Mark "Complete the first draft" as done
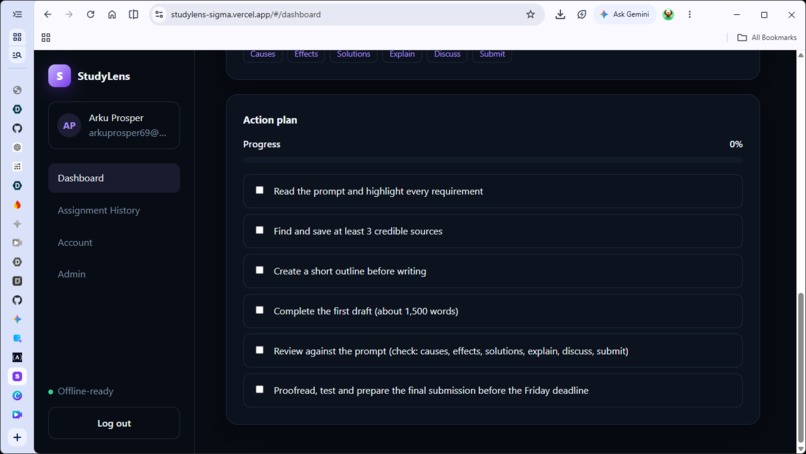This screenshot has height=454, width=806. point(260,310)
